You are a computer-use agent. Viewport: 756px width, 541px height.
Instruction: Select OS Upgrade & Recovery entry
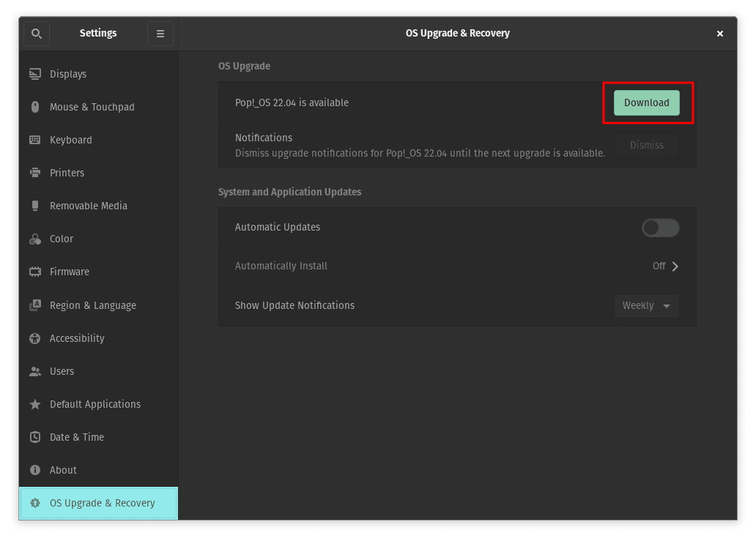pyautogui.click(x=98, y=503)
